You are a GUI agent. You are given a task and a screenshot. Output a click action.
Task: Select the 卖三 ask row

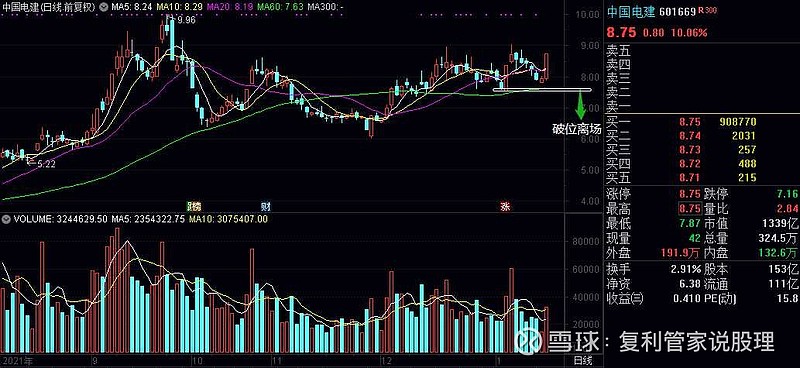point(703,79)
